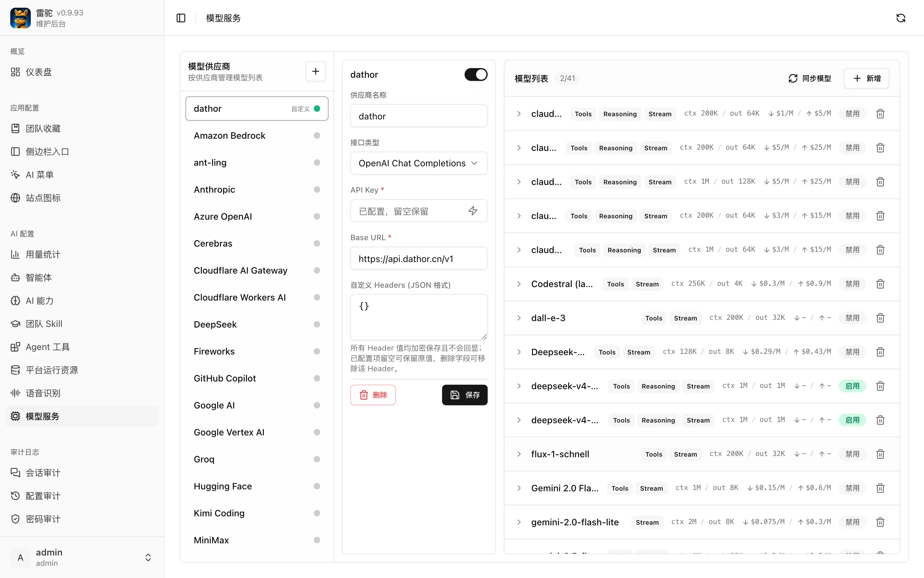Viewport: 924px width, 578px height.
Task: Select the DeepSeek provider in the list
Action: click(257, 325)
